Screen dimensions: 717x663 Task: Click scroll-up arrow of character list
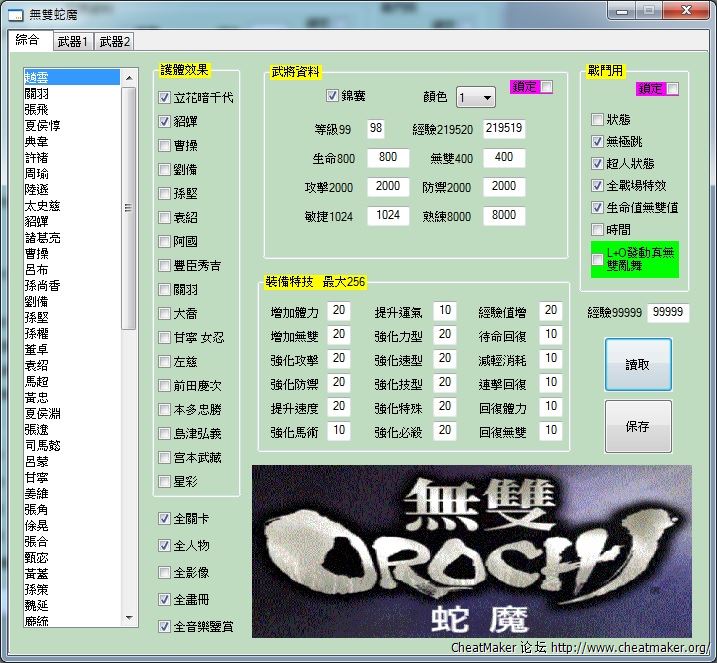tap(130, 77)
